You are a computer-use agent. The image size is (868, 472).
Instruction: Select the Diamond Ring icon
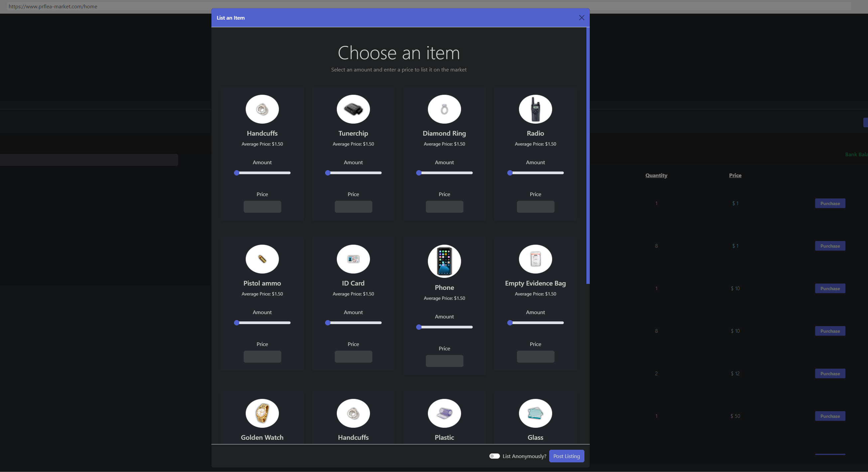[444, 109]
